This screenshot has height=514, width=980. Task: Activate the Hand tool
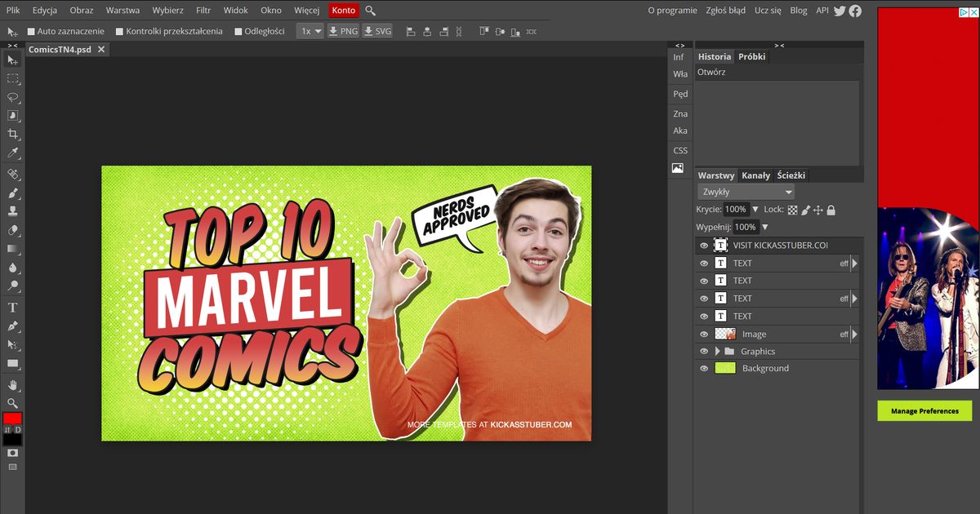tap(12, 385)
